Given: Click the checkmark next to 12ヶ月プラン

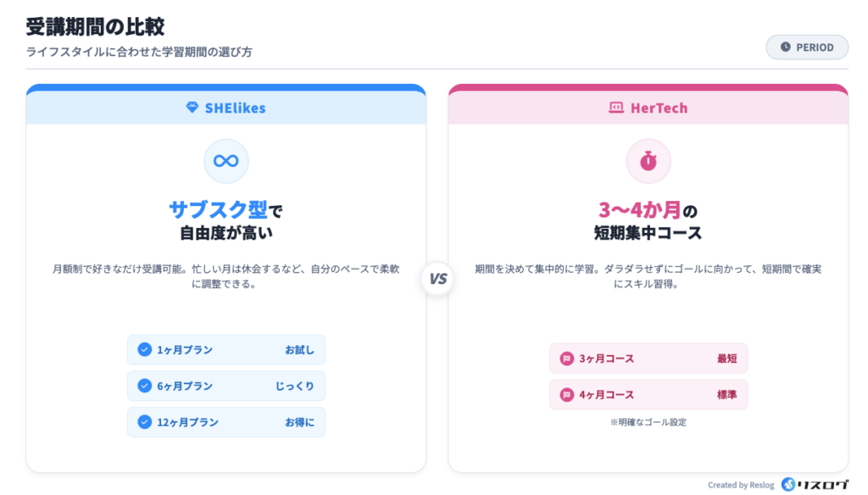Looking at the screenshot, I should tap(144, 423).
